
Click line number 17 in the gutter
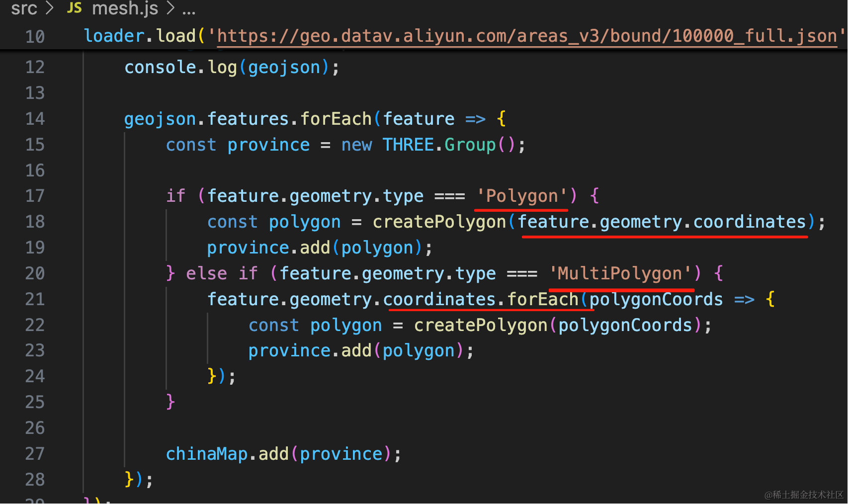(x=35, y=196)
